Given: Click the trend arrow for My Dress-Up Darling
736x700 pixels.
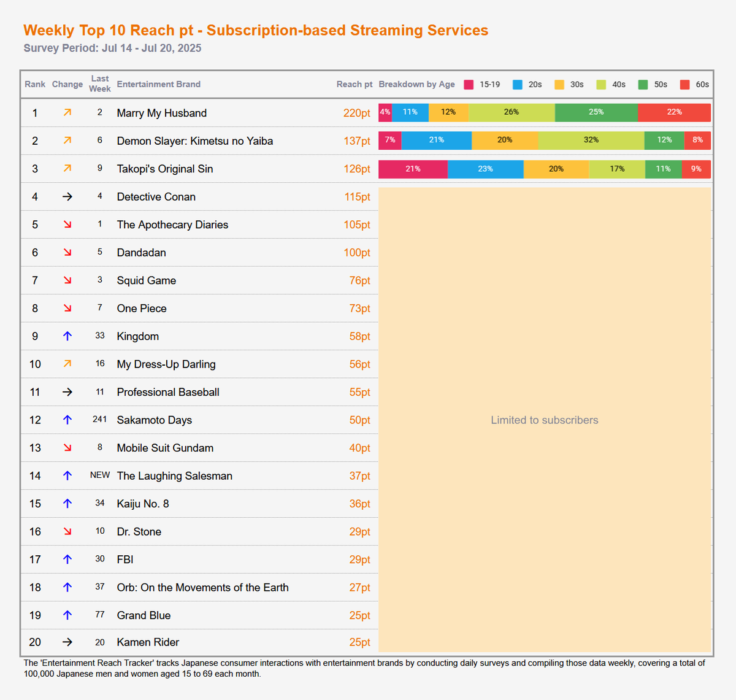Looking at the screenshot, I should (67, 364).
